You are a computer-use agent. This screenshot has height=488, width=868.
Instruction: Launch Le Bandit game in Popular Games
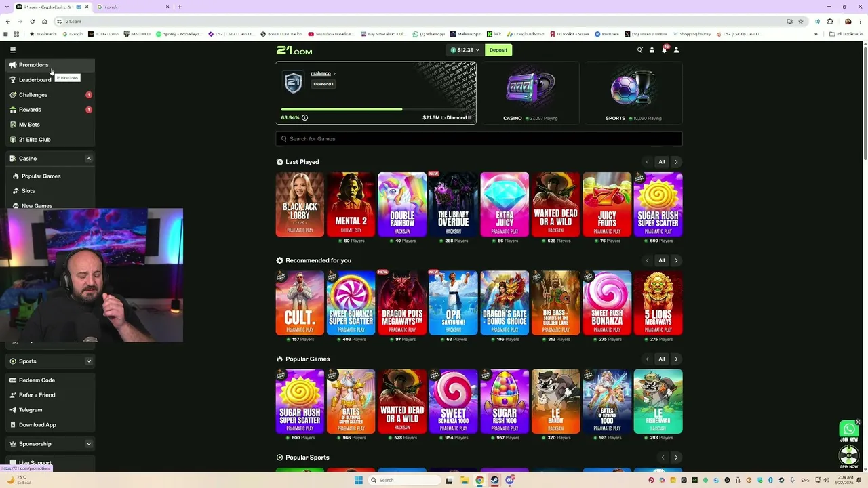[x=555, y=401]
